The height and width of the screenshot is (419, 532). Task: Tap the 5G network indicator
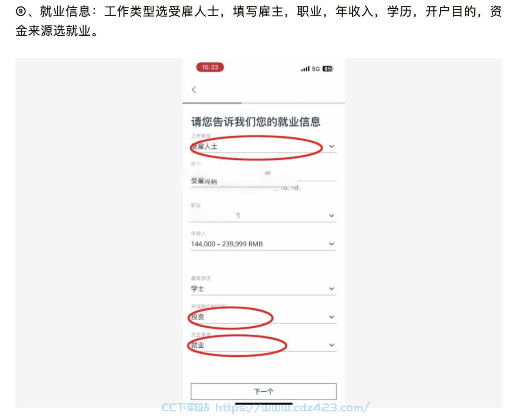316,69
